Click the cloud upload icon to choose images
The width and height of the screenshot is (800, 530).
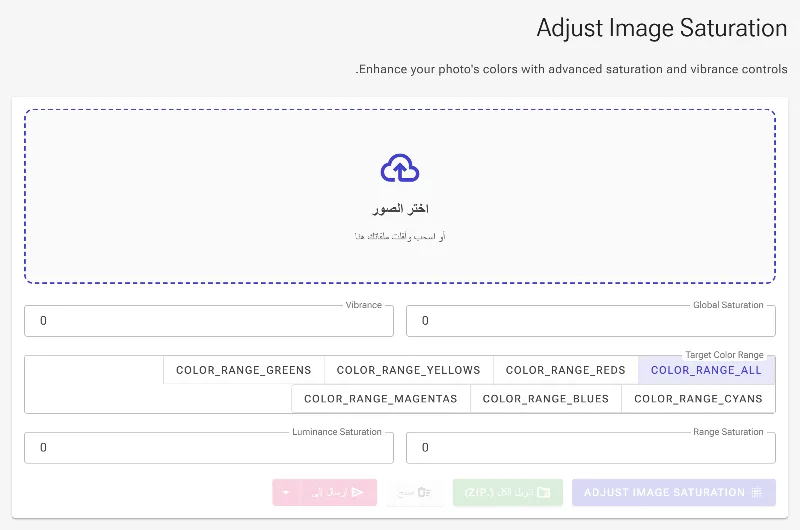tap(400, 168)
